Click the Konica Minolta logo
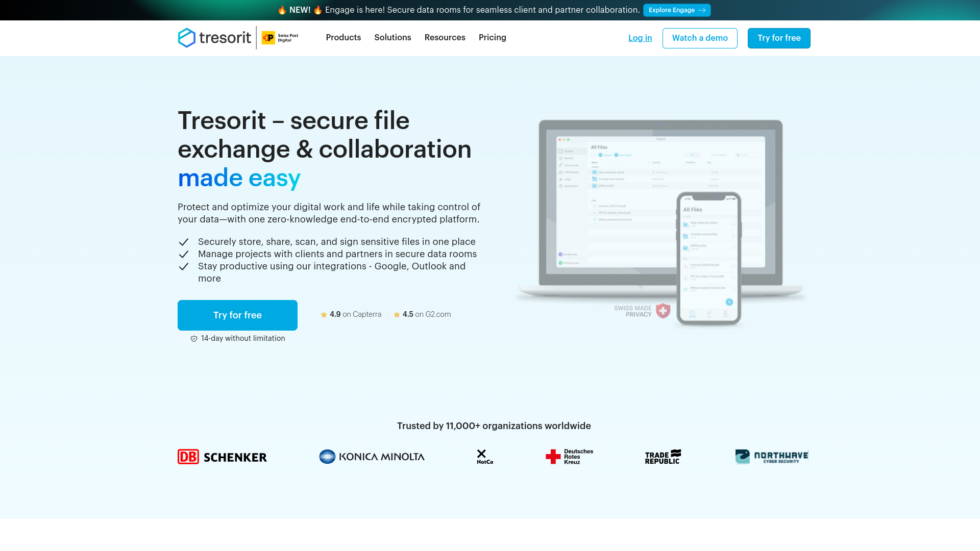980x551 pixels. click(372, 457)
